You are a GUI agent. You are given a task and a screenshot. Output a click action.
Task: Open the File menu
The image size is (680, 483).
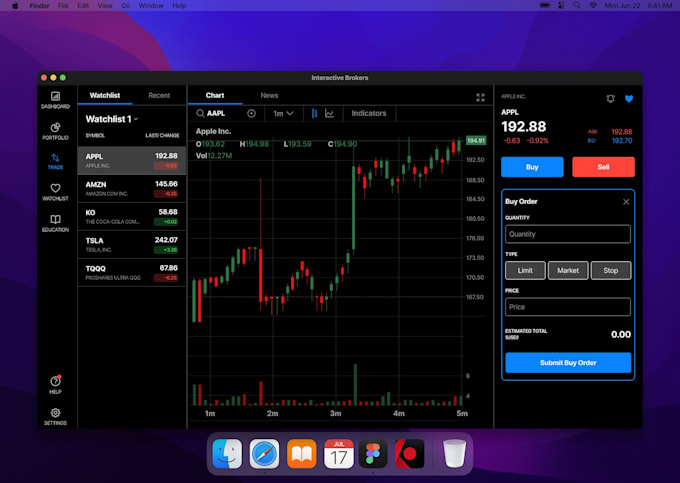63,6
